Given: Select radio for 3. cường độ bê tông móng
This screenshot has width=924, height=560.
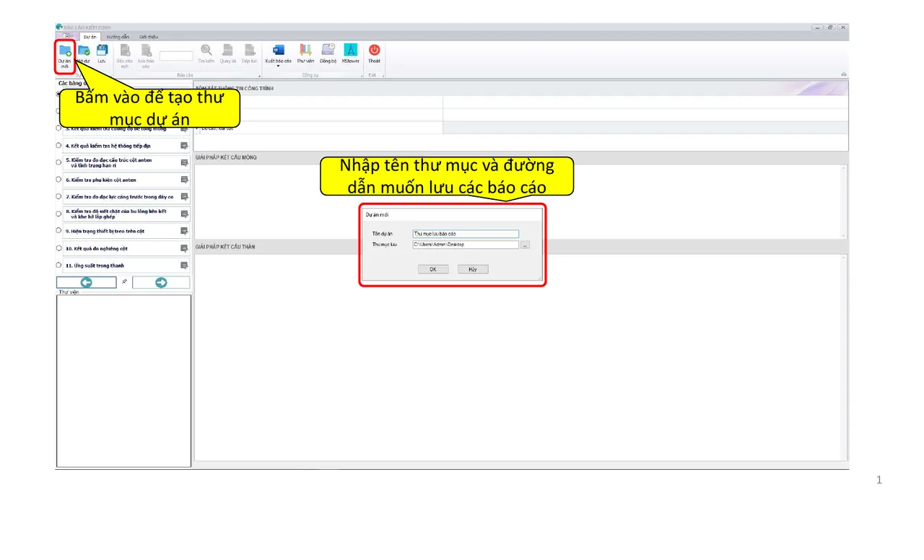Looking at the screenshot, I should (58, 128).
